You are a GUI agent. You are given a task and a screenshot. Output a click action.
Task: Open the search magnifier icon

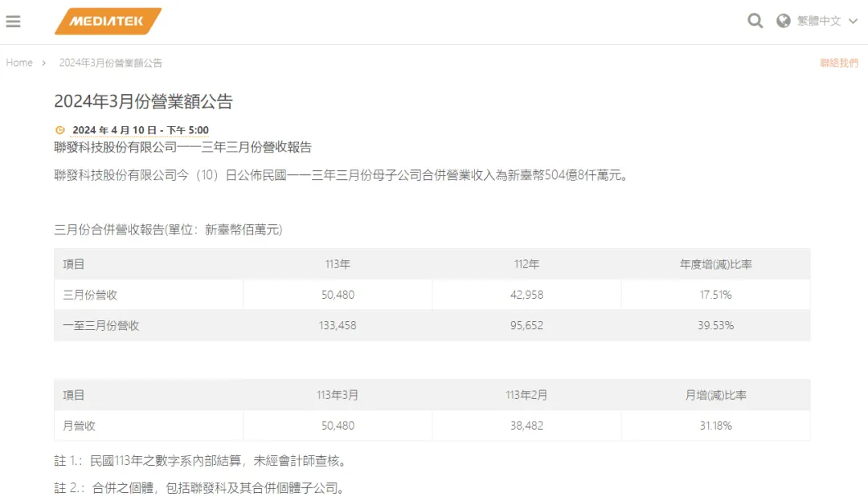[755, 21]
